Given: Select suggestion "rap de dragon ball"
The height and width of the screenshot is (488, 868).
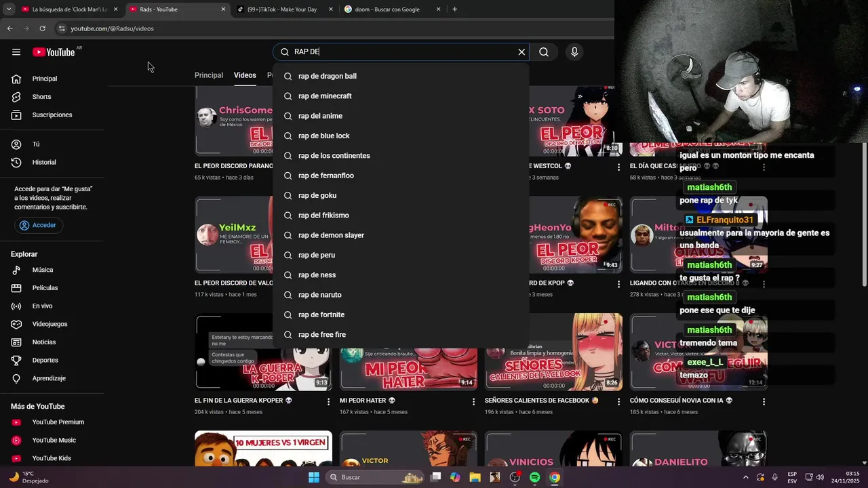Looking at the screenshot, I should (401, 76).
